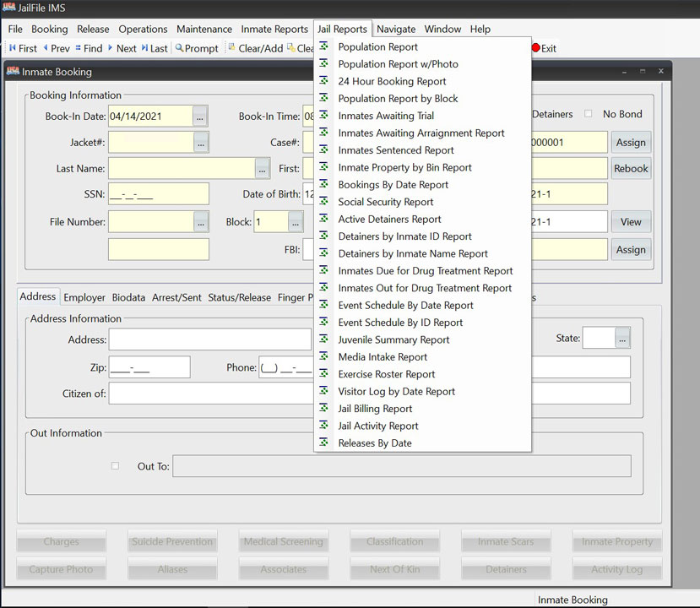Viewport: 700px width, 608px height.
Task: Click the icon beside Releases By Date
Action: 323,442
